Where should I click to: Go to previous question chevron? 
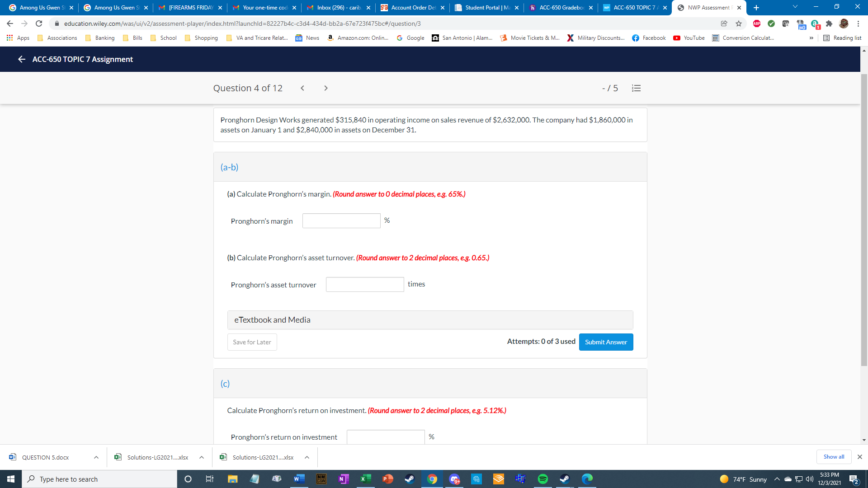pyautogui.click(x=302, y=88)
